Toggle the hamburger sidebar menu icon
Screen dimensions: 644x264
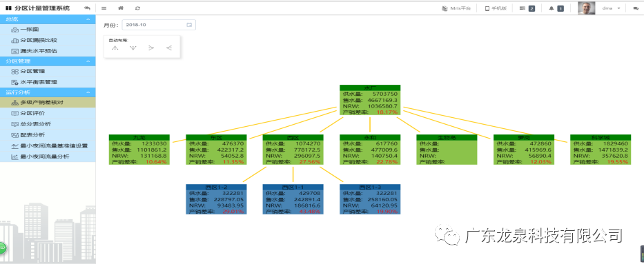pyautogui.click(x=104, y=8)
